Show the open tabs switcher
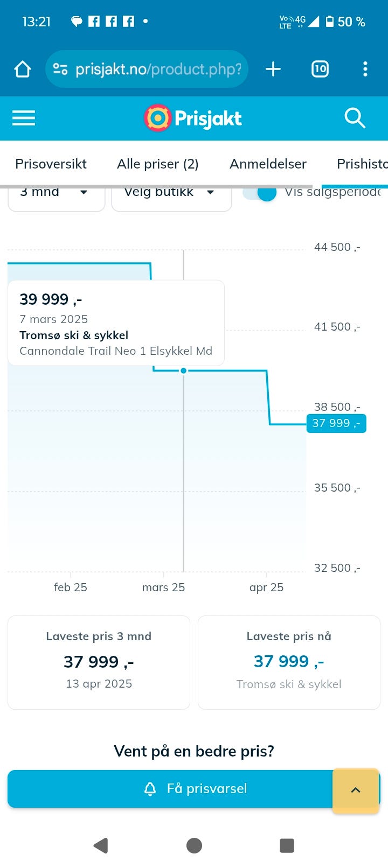388x868 pixels. click(320, 69)
